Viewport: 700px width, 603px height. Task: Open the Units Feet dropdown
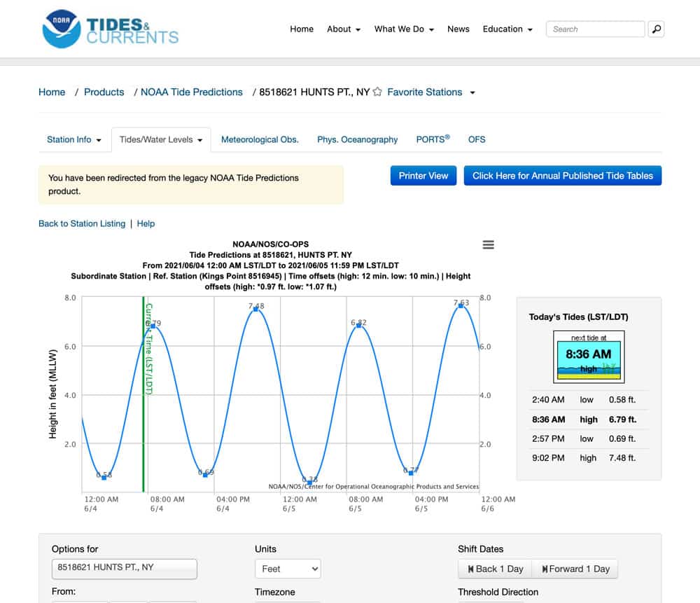click(288, 569)
